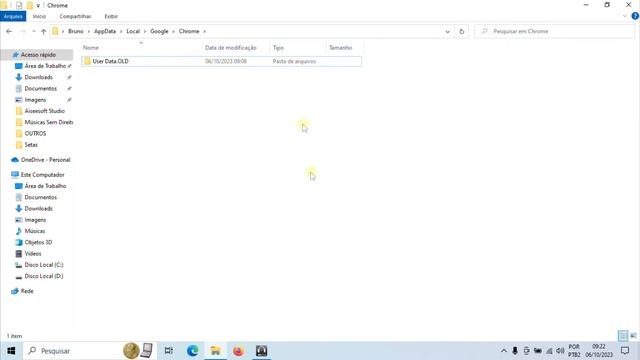Open File Explorer help icon

pos(635,16)
